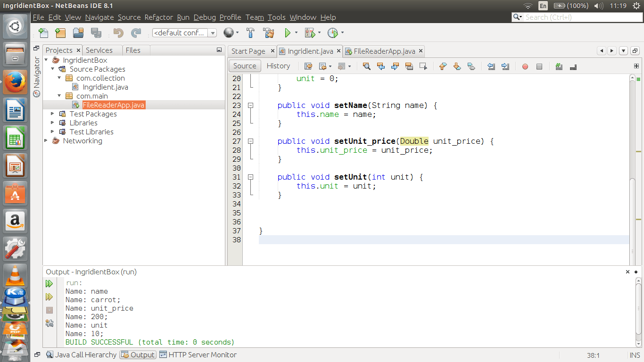This screenshot has height=362, width=644.
Task: Expand the Networking project node
Action: coord(46,141)
